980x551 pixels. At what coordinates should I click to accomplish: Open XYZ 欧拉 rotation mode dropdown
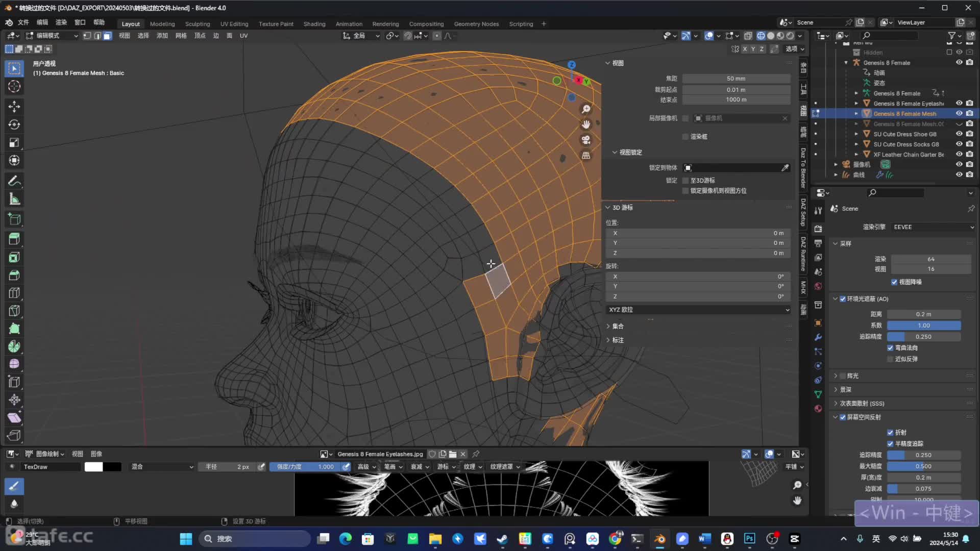click(698, 310)
